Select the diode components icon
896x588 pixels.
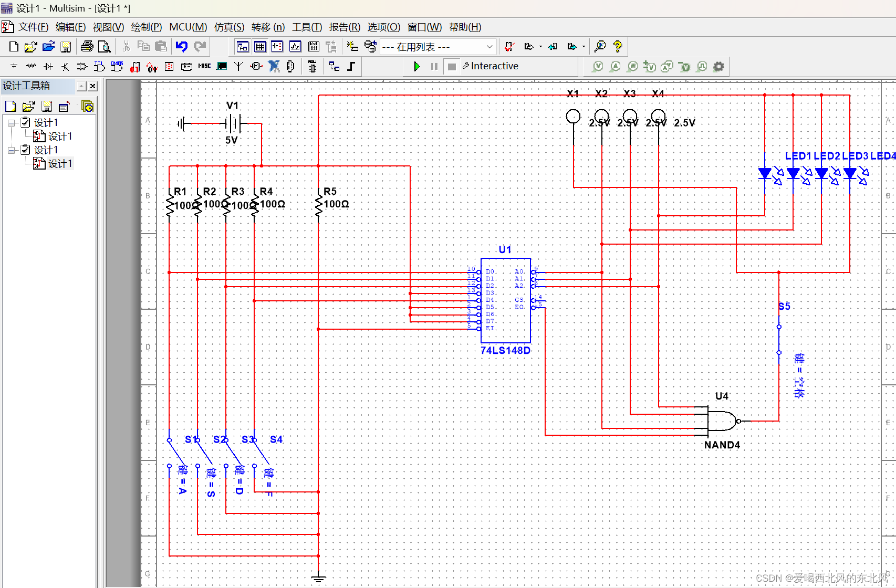click(48, 66)
